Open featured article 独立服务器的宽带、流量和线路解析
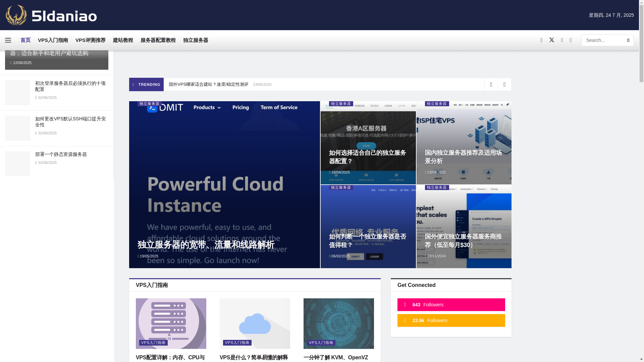This screenshot has width=644, height=362. pos(206,245)
